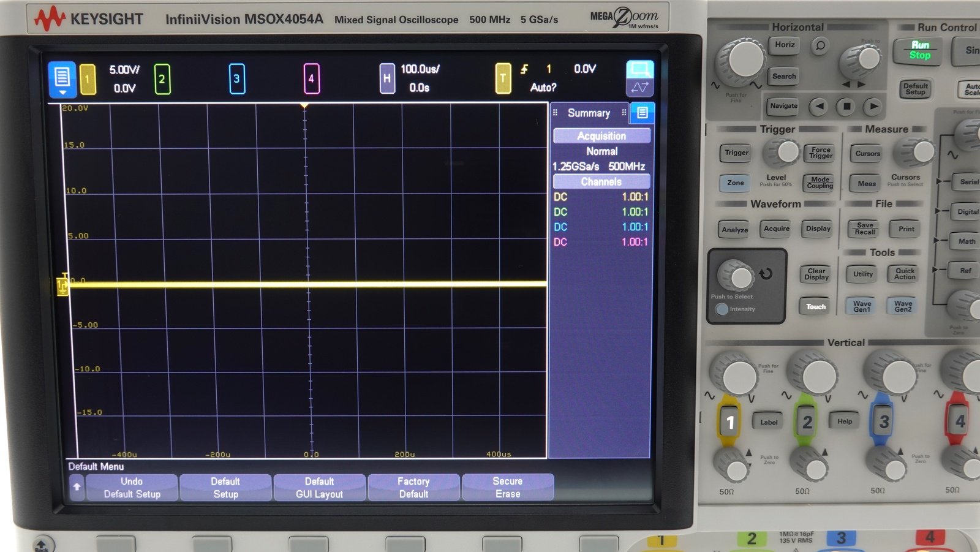Viewport: 980px width, 552px height.
Task: Tap the zoom box icon top right
Action: click(640, 69)
